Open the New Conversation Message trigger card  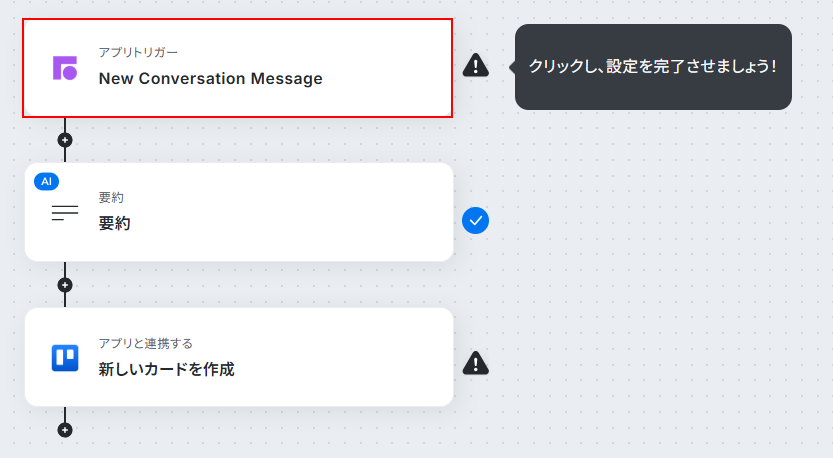pos(237,68)
